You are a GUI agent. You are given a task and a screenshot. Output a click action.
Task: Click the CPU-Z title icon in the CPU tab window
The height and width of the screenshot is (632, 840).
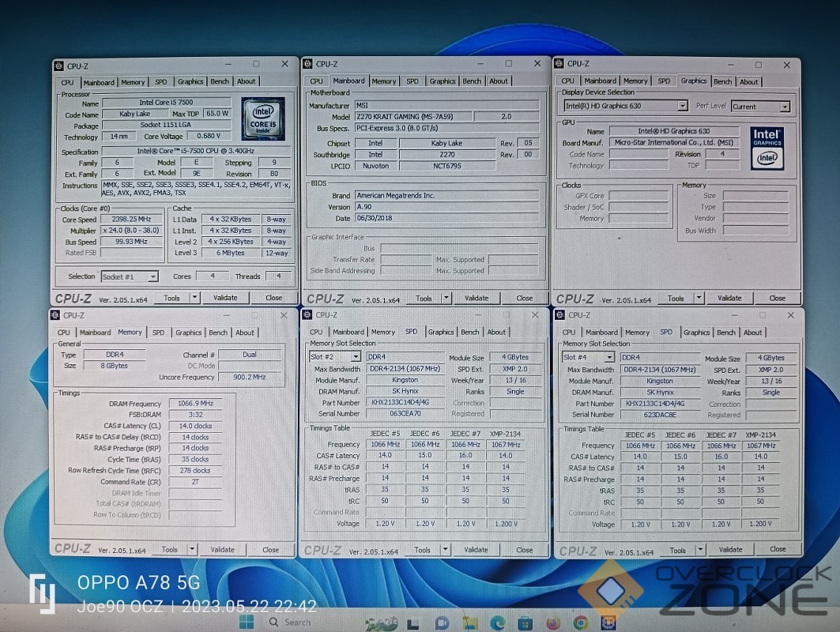59,66
